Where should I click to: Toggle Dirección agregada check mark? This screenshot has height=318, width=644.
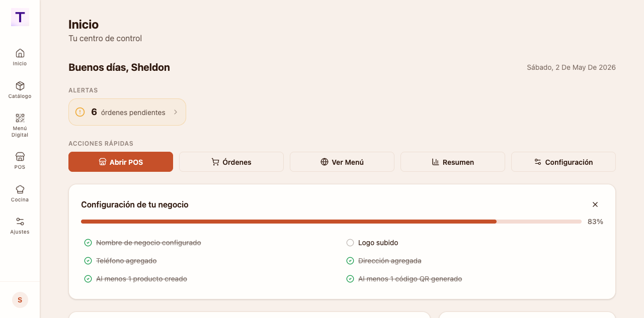350,261
